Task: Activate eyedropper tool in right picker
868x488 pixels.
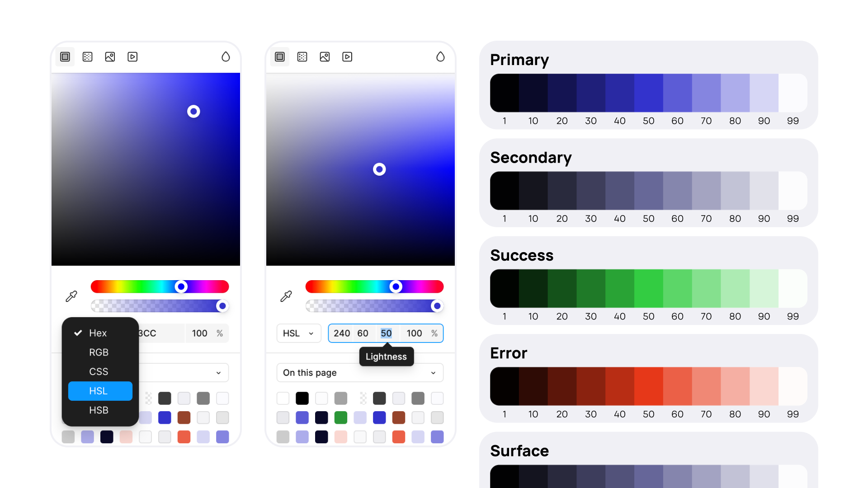Action: pos(286,296)
